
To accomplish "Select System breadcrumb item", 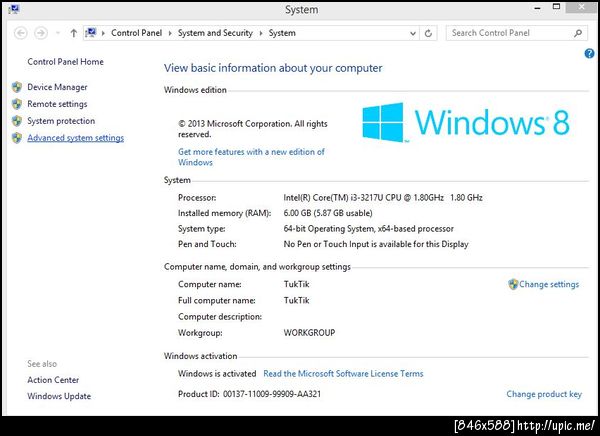I will point(282,33).
